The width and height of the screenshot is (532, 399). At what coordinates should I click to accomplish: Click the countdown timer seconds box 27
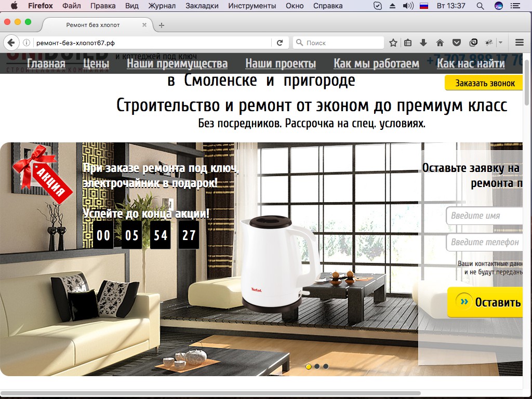(189, 235)
